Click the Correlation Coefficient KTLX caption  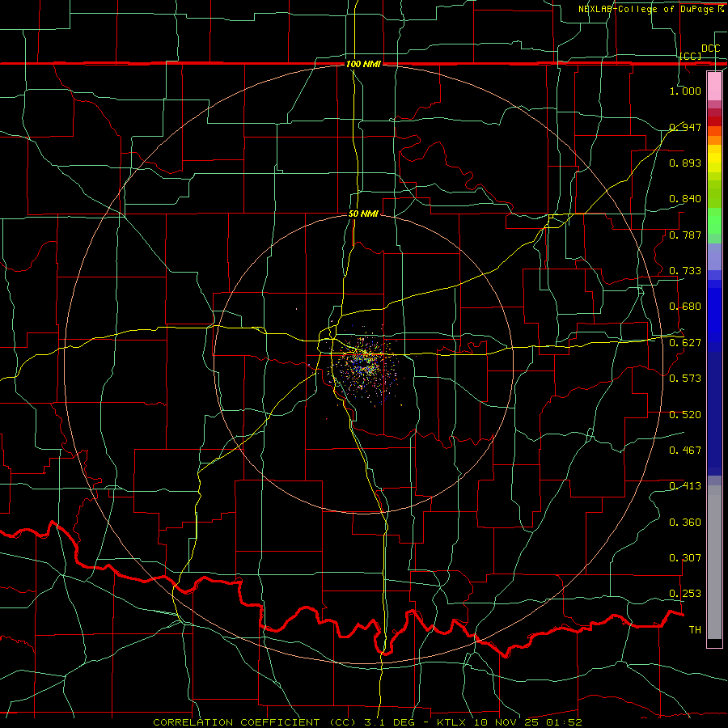(x=367, y=722)
